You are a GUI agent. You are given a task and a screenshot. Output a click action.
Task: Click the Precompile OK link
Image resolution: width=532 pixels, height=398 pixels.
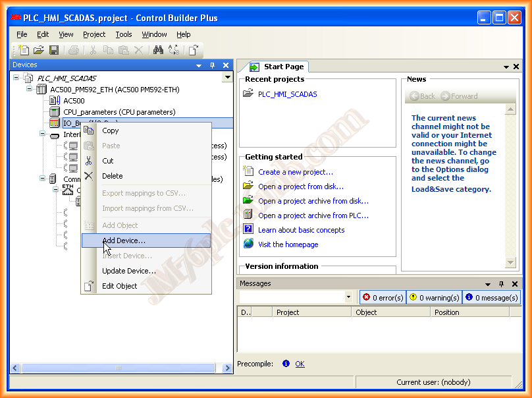pos(300,364)
